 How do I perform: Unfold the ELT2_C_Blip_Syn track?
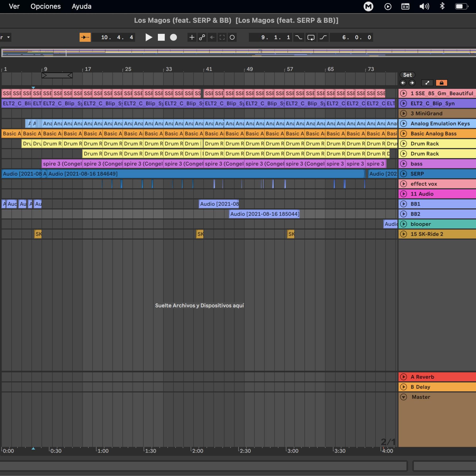[x=403, y=103]
